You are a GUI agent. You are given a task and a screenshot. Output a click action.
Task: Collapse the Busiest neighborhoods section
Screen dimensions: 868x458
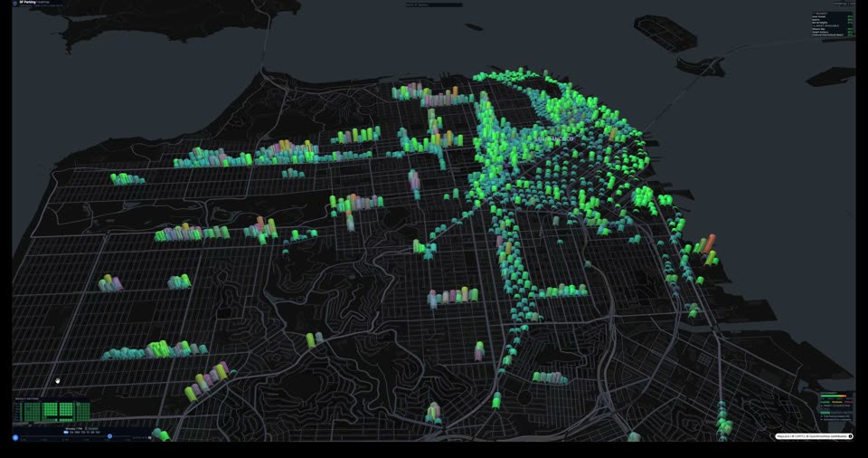820,14
